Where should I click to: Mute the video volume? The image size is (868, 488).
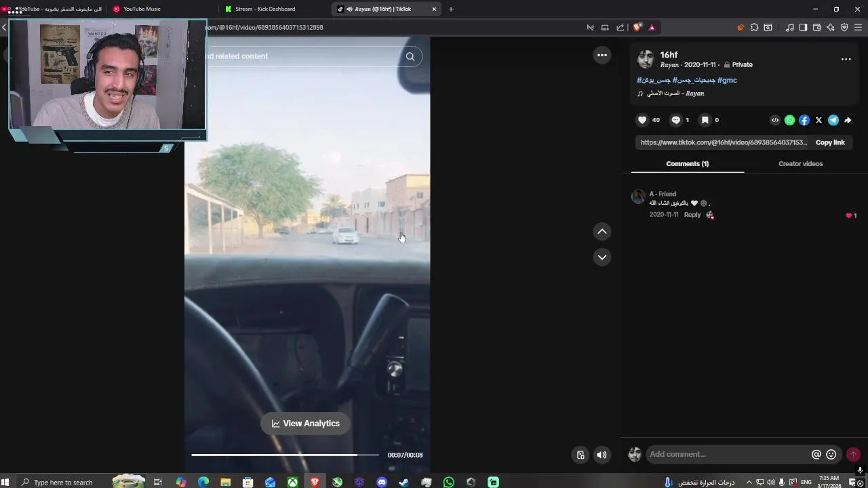point(601,455)
